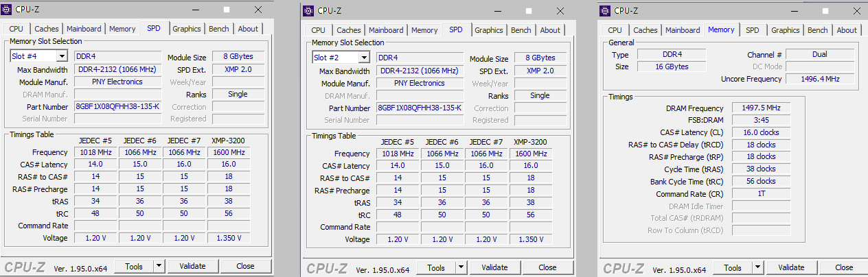
Task: Select Memory tab in second window
Action: (x=424, y=30)
